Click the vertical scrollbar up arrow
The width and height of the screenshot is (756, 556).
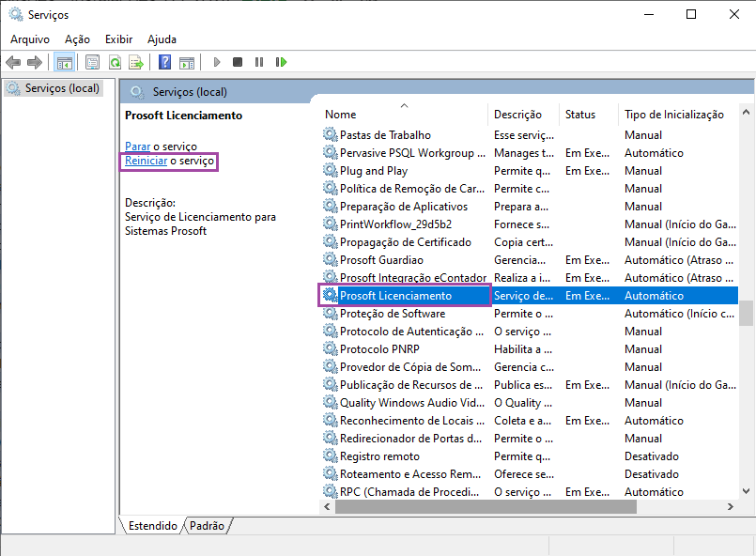pos(746,113)
